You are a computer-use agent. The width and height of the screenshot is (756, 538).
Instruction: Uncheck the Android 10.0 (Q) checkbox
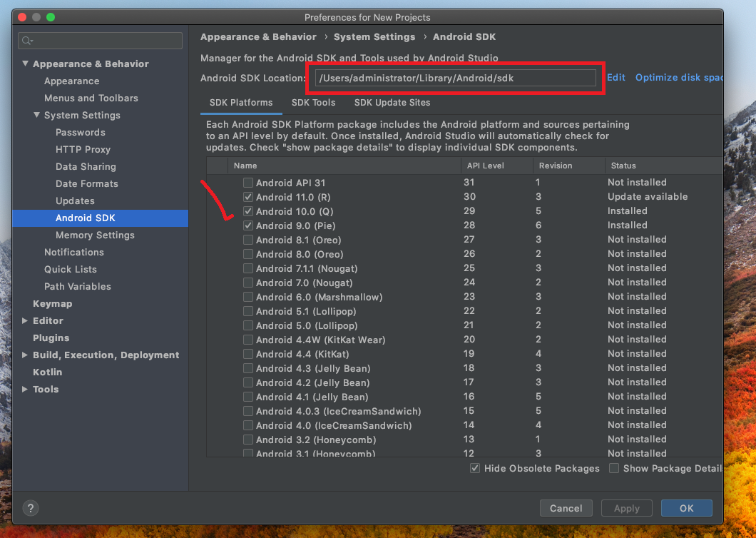click(247, 211)
